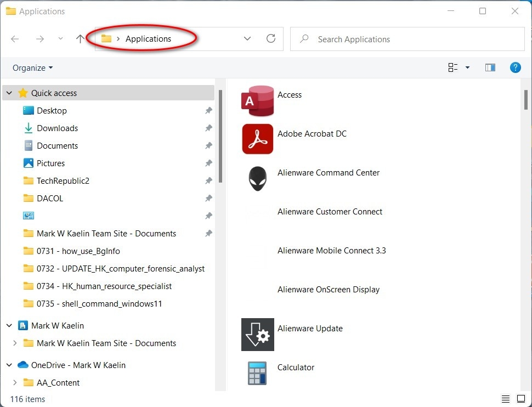This screenshot has height=407, width=532.
Task: Expand the AA_Content folder under OneDrive
Action: pos(15,383)
